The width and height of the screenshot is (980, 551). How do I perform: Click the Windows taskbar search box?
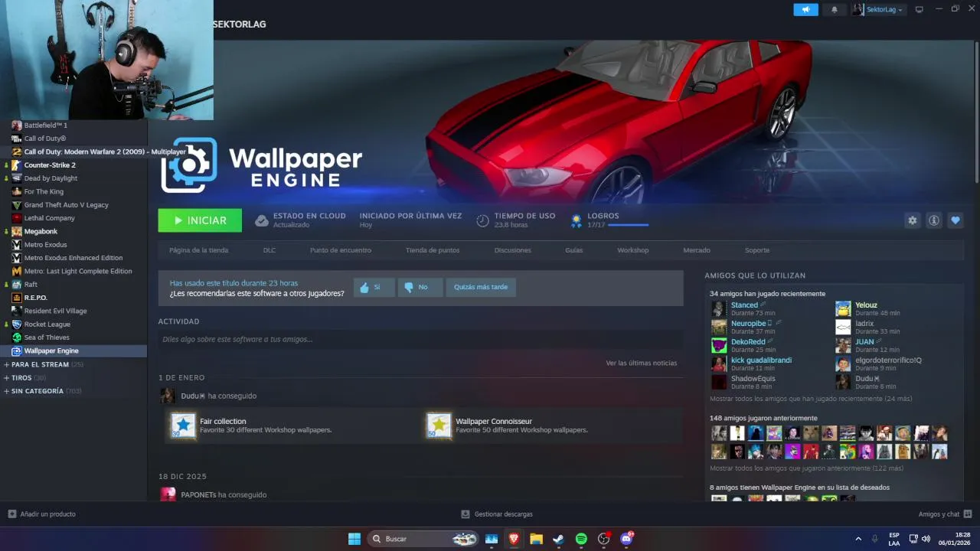pos(423,539)
